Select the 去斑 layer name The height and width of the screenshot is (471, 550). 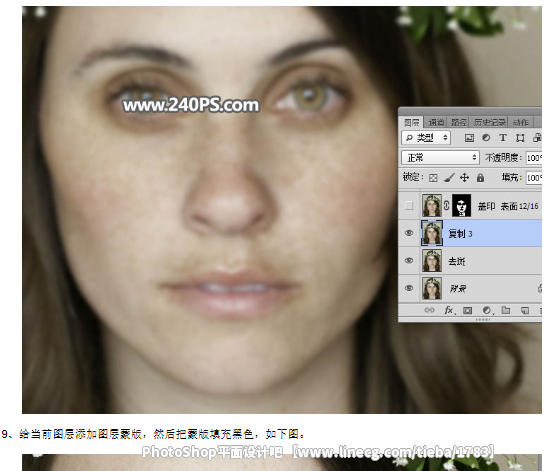click(x=457, y=261)
